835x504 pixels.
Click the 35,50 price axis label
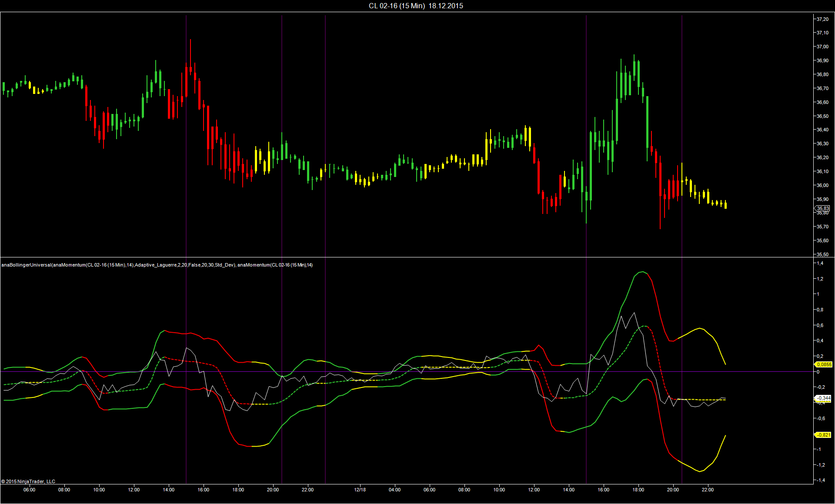click(822, 254)
